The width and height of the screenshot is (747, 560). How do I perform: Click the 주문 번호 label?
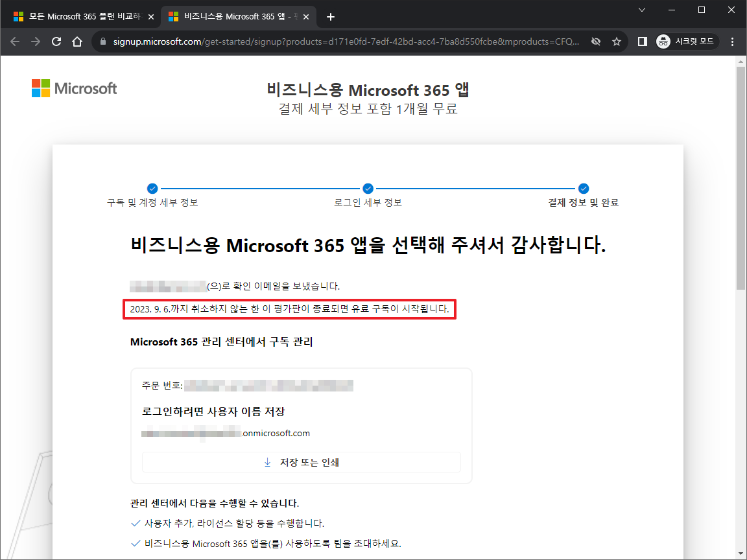pyautogui.click(x=162, y=386)
